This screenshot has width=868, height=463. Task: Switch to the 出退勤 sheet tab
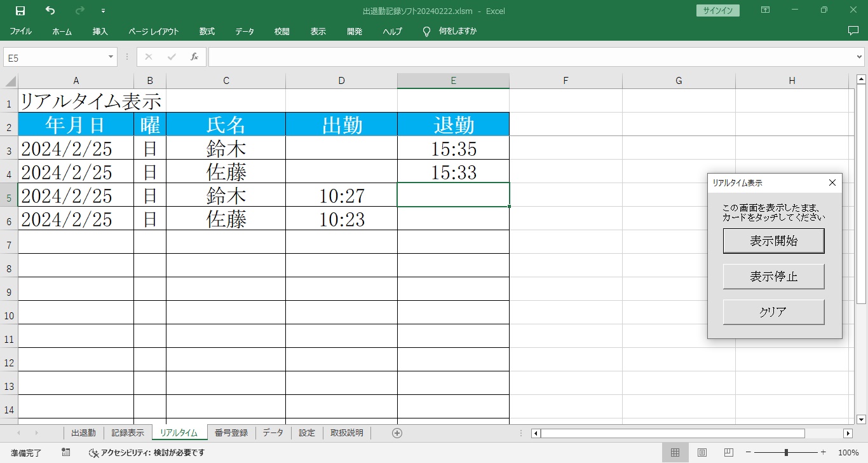coord(83,433)
